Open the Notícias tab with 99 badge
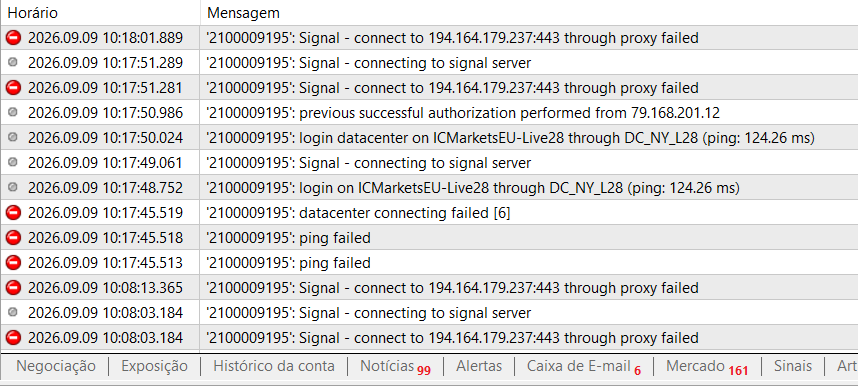Viewport: 858px width, 386px height. pos(395,366)
